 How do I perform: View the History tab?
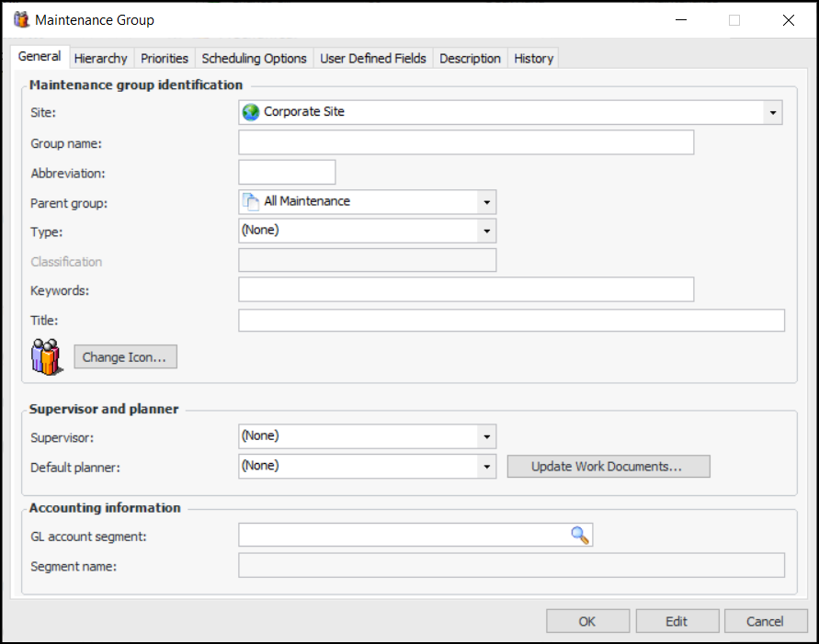coord(533,58)
